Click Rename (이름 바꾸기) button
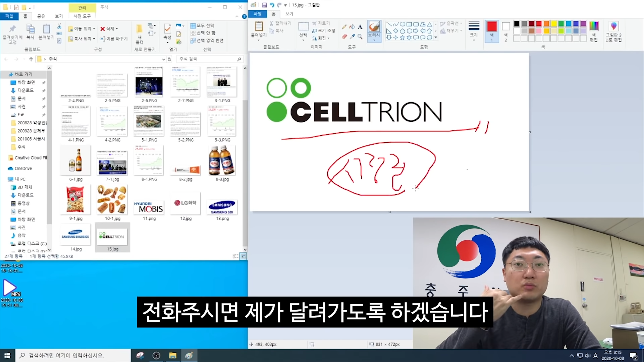This screenshot has width=644, height=362. point(114,39)
